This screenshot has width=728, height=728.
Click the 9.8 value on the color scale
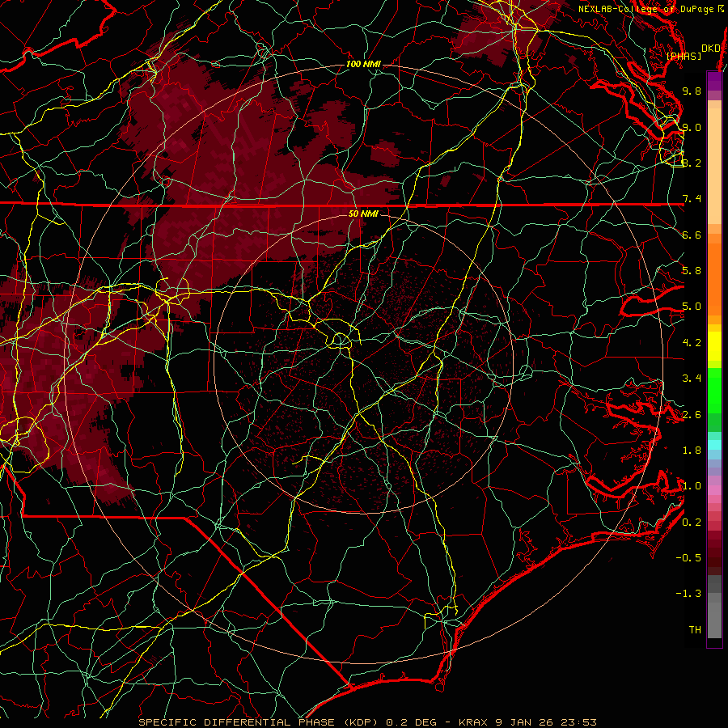692,91
